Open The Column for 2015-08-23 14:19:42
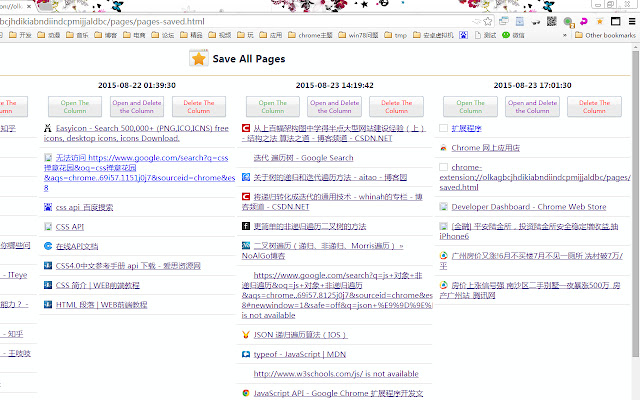640x400 pixels. [273, 107]
